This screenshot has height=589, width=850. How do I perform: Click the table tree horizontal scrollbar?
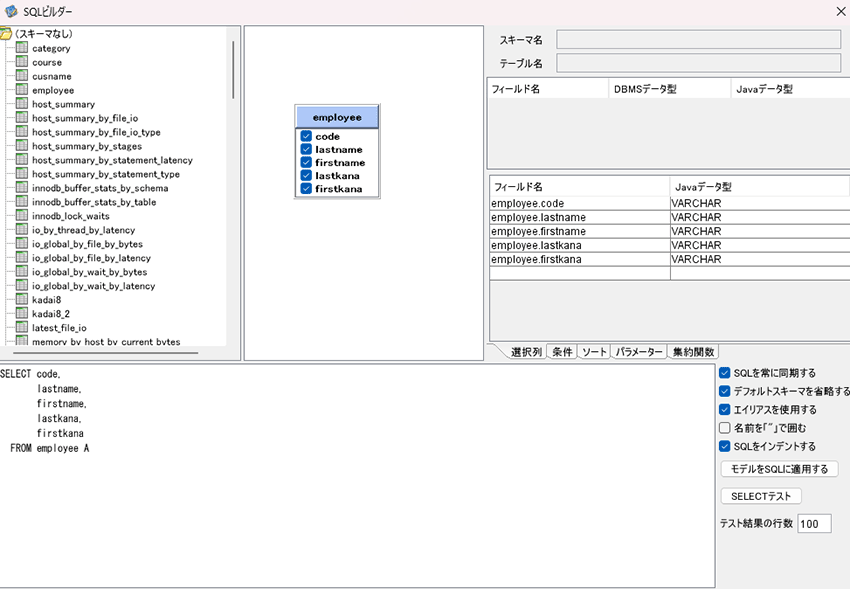coord(106,353)
